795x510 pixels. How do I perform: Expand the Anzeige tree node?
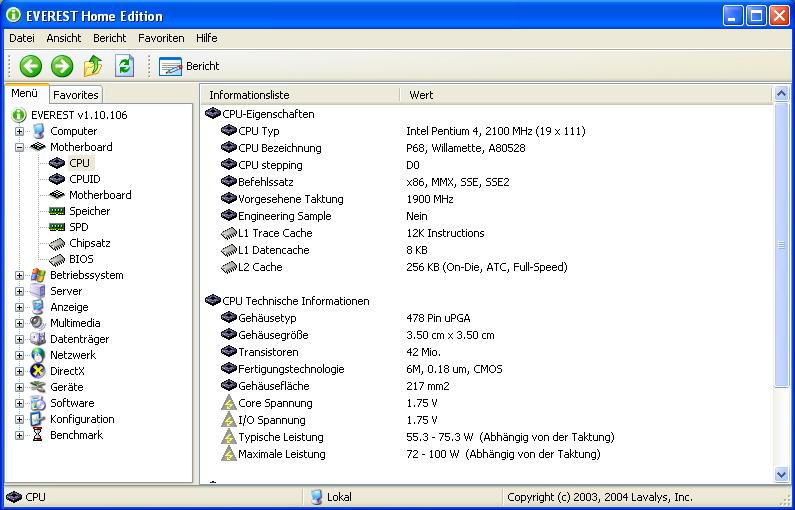pos(19,307)
